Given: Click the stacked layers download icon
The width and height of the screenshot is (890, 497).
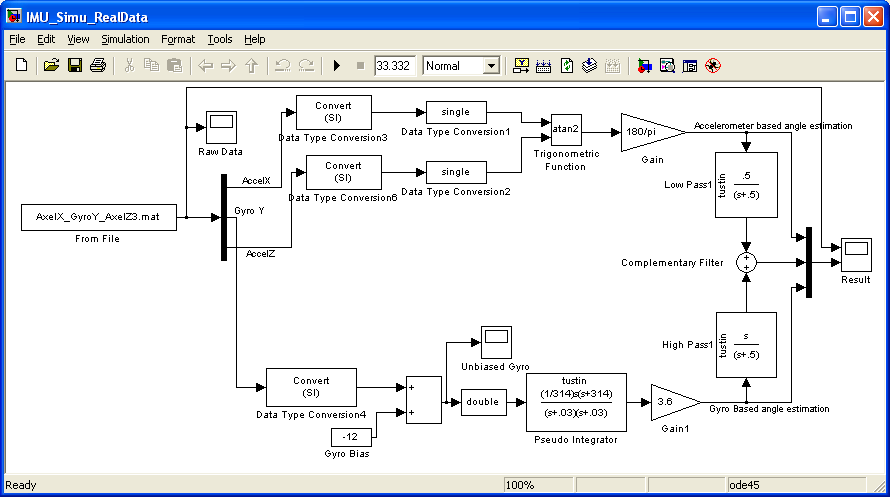Looking at the screenshot, I should point(590,66).
